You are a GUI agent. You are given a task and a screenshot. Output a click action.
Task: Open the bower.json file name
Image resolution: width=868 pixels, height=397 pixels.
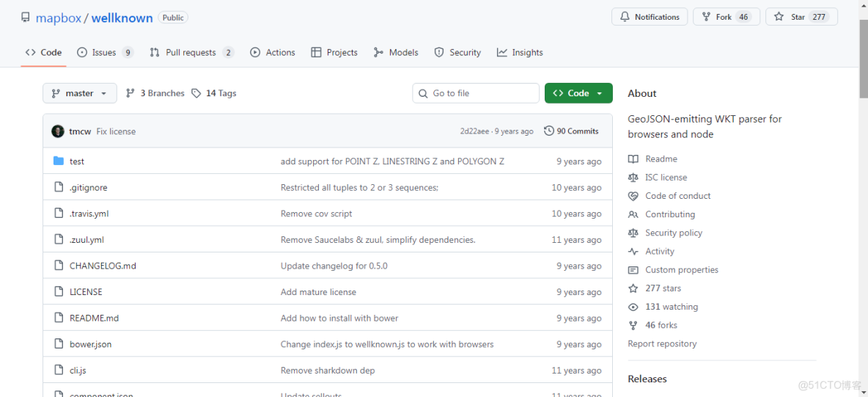coord(91,343)
